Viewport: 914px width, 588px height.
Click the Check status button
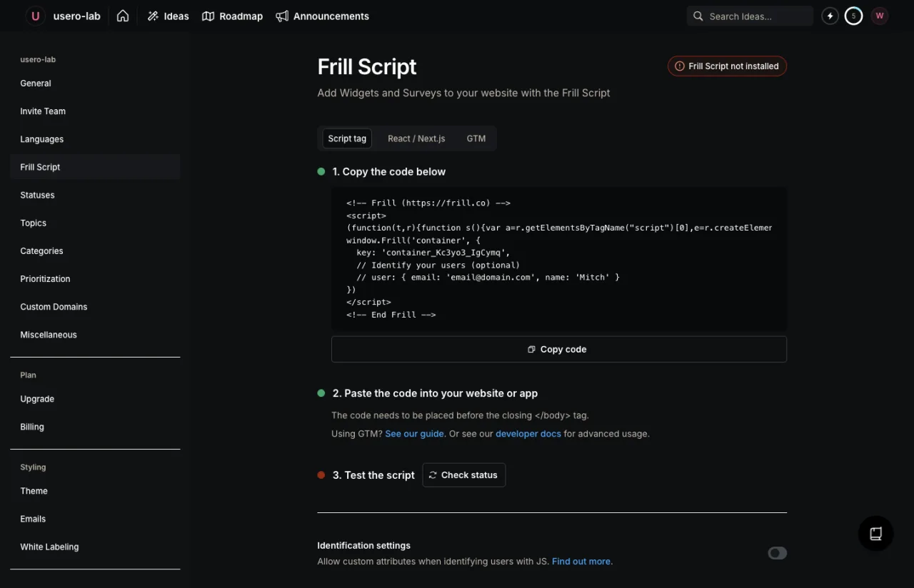click(464, 475)
